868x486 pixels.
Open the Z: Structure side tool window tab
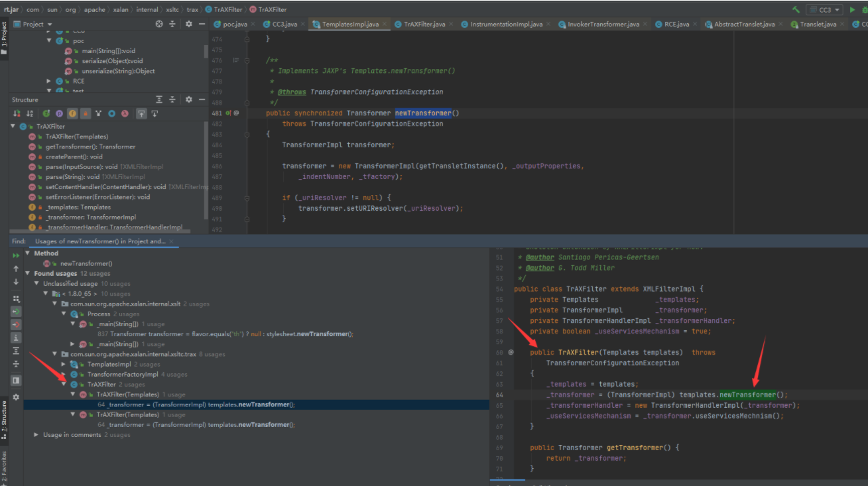click(4, 420)
